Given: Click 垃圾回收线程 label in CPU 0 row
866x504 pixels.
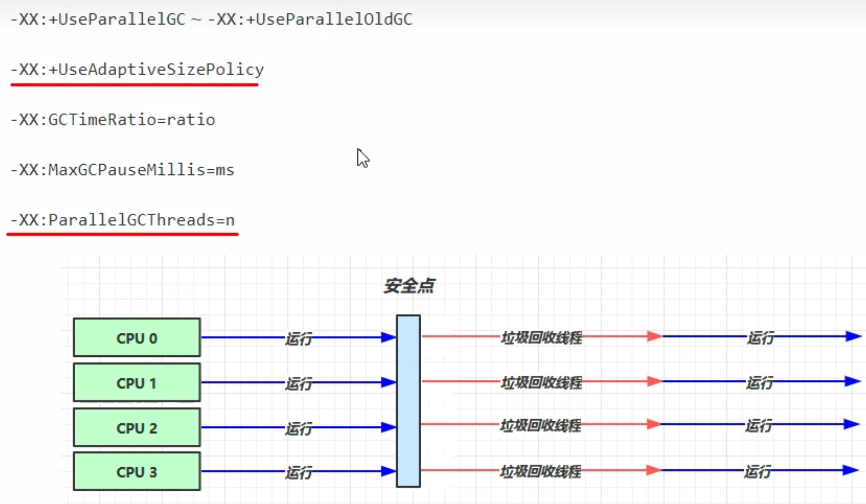Looking at the screenshot, I should coord(542,338).
